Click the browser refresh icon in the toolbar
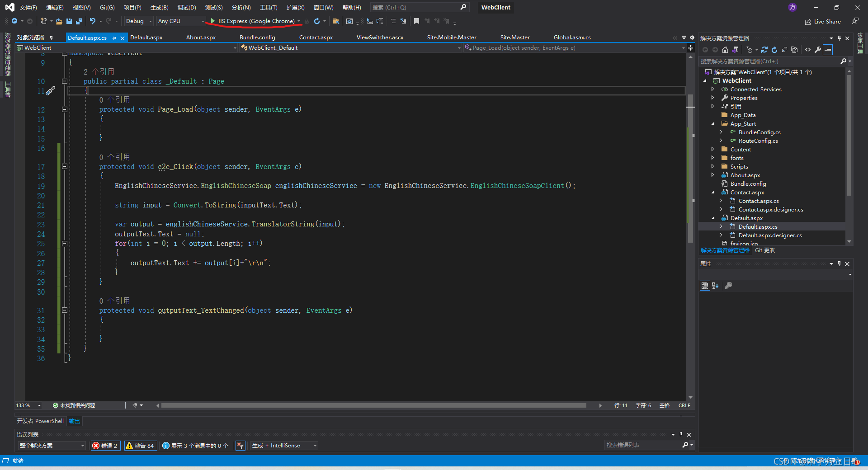 click(x=317, y=21)
